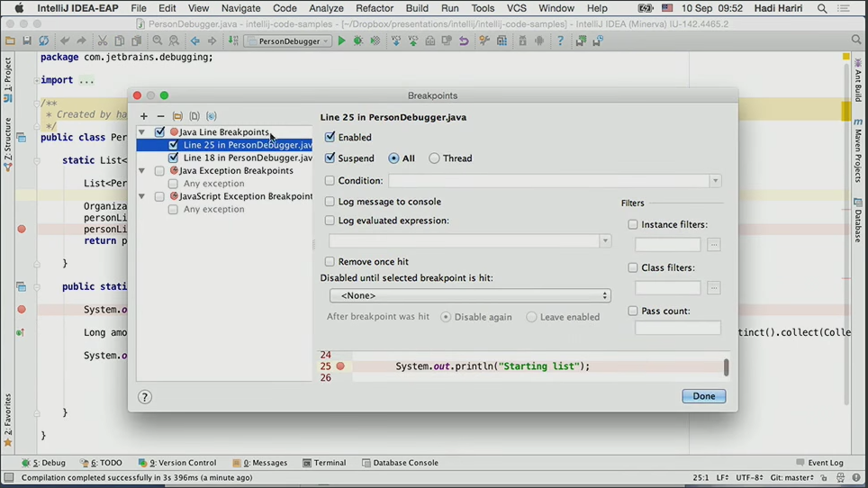Image resolution: width=868 pixels, height=488 pixels.
Task: Click the Find magnifier icon
Action: coord(158,41)
